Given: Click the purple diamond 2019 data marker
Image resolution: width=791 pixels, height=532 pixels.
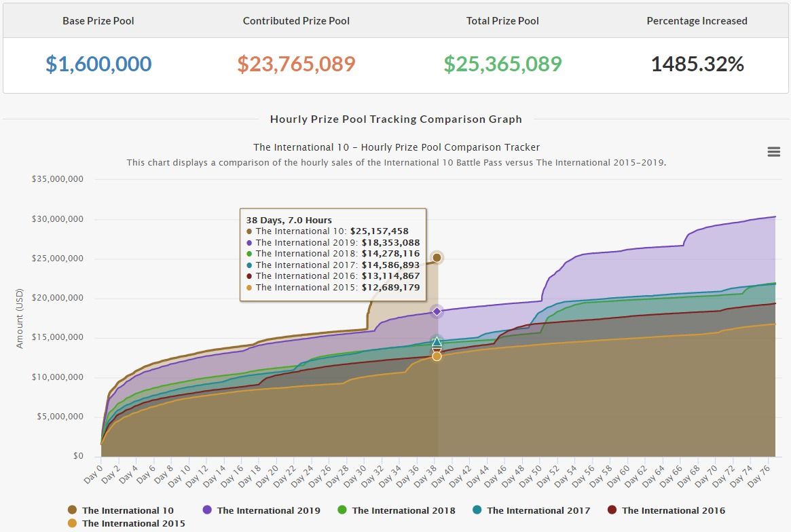Looking at the screenshot, I should 437,311.
